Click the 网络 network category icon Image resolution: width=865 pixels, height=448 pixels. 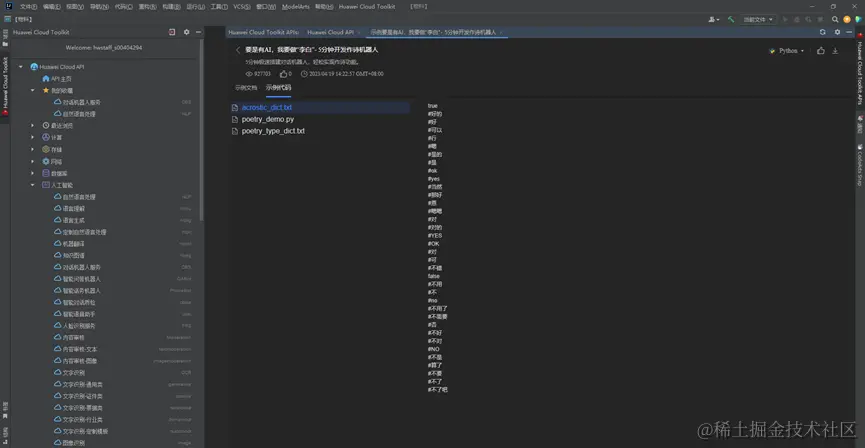click(46, 161)
